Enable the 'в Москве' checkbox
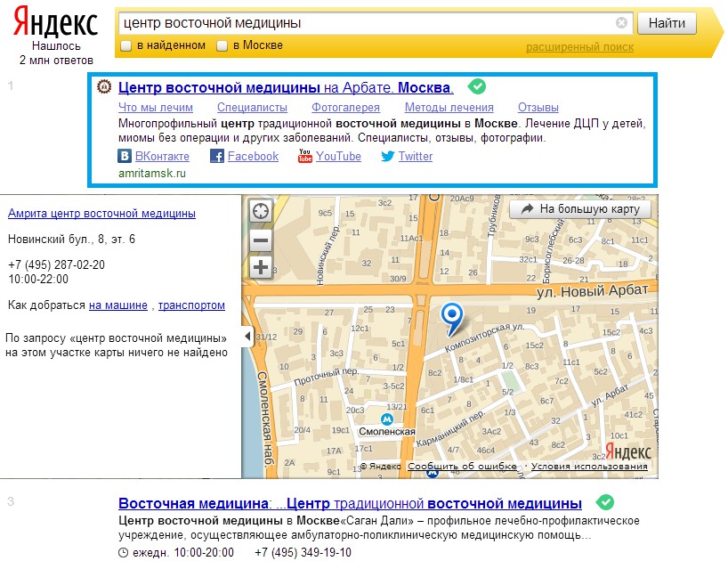The height and width of the screenshot is (561, 728). [x=222, y=46]
